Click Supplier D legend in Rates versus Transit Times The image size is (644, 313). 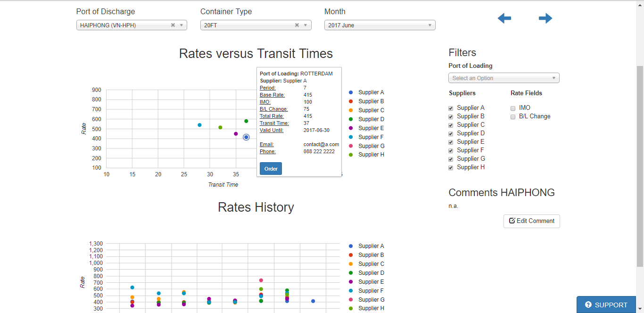(x=366, y=119)
